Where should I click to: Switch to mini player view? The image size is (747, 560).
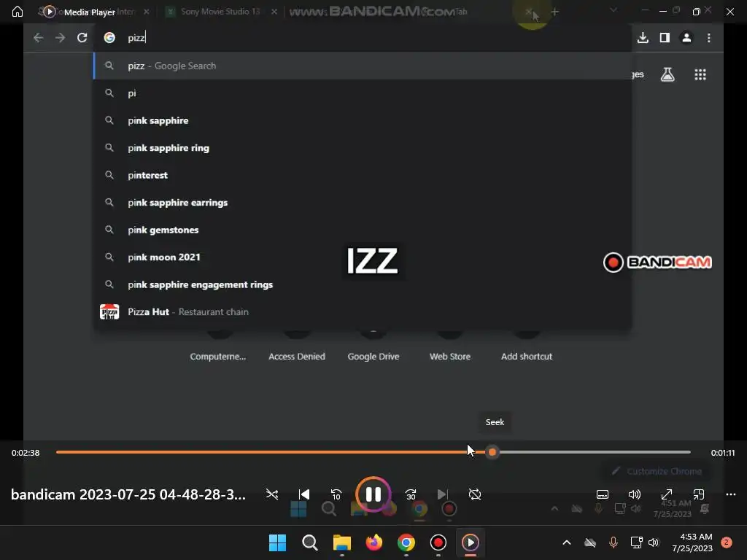click(x=698, y=494)
